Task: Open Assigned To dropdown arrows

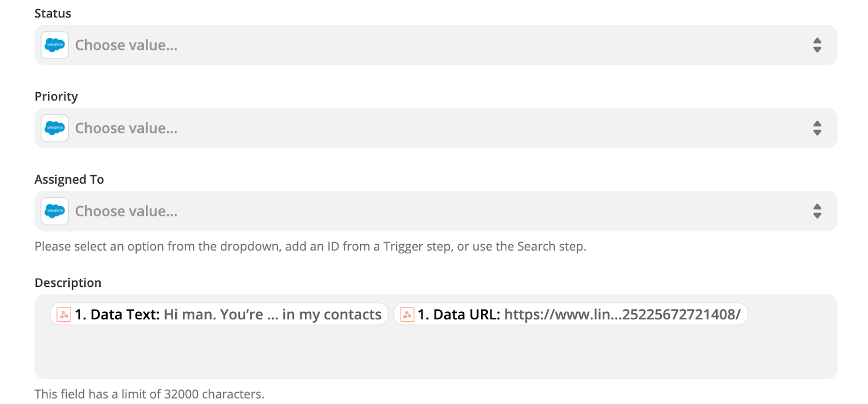Action: pyautogui.click(x=817, y=211)
